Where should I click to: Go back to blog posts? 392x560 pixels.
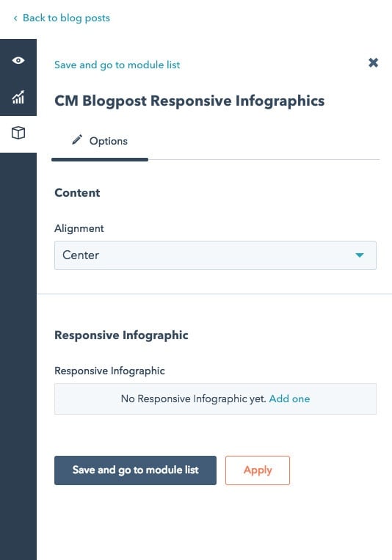coord(66,18)
